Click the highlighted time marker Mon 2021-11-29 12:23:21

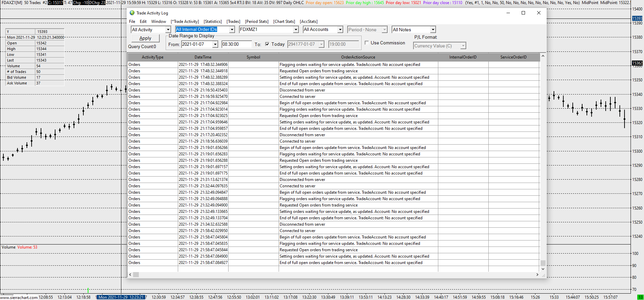click(x=121, y=297)
